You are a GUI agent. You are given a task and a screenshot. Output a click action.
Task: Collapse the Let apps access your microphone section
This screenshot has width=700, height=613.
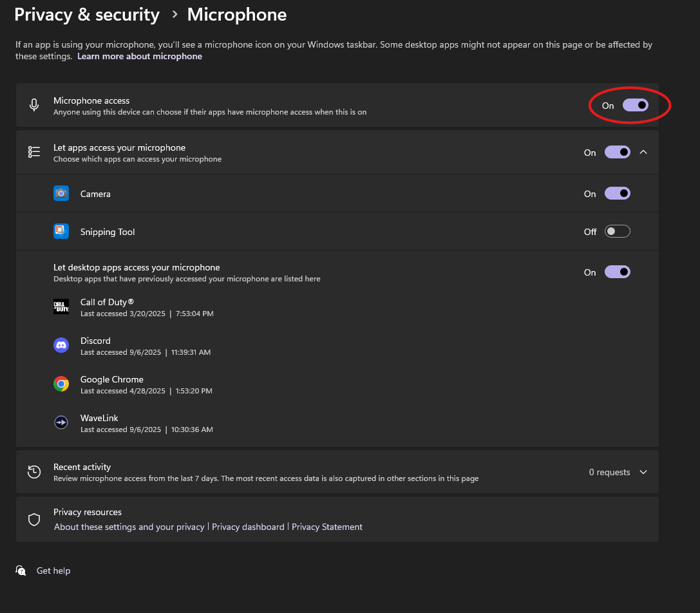643,152
